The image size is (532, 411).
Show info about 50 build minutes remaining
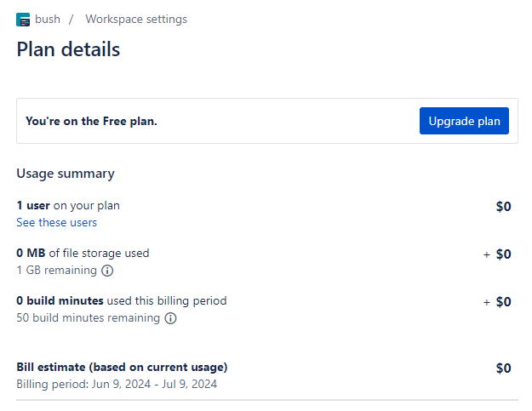170,318
